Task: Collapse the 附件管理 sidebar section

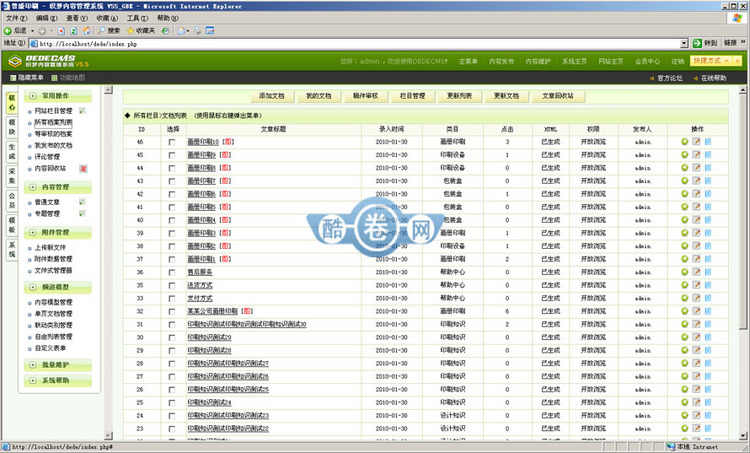Action: [x=33, y=232]
